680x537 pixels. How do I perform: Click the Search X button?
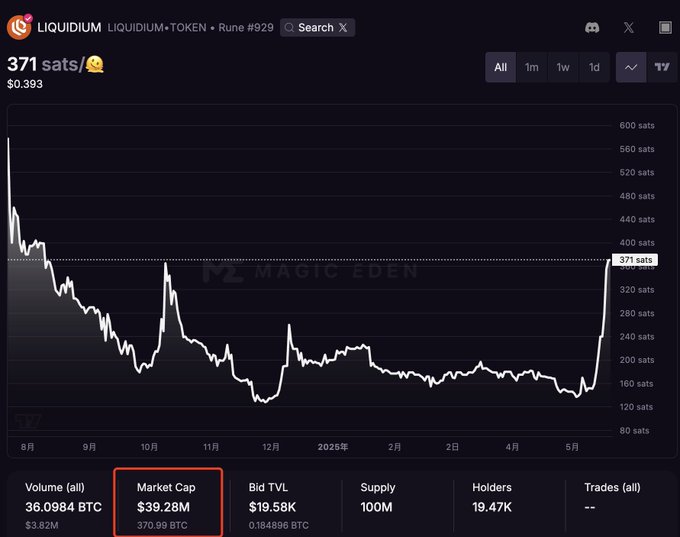tap(317, 28)
